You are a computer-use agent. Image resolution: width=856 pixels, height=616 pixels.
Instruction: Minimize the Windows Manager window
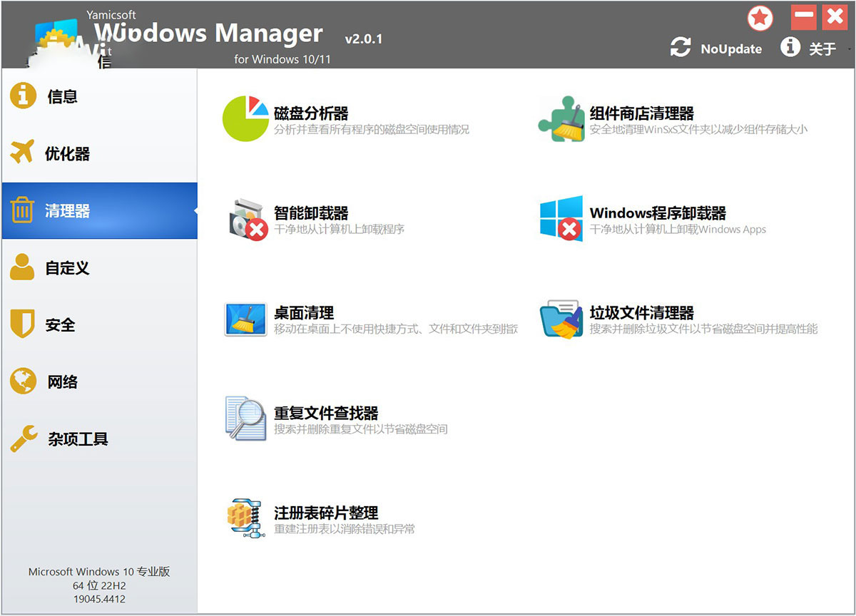pos(804,16)
